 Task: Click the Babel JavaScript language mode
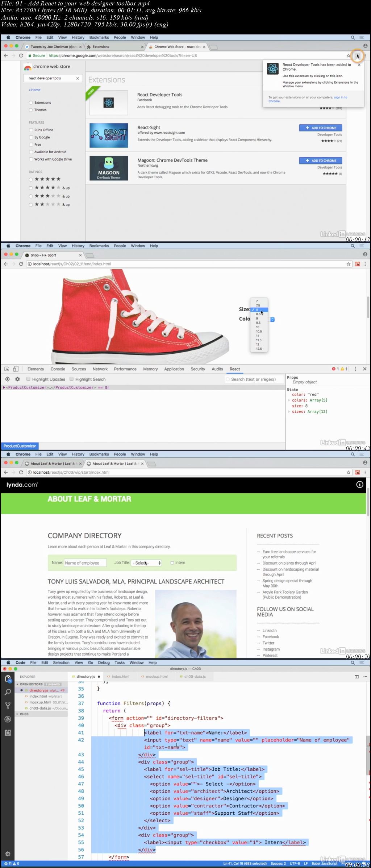pos(324,864)
